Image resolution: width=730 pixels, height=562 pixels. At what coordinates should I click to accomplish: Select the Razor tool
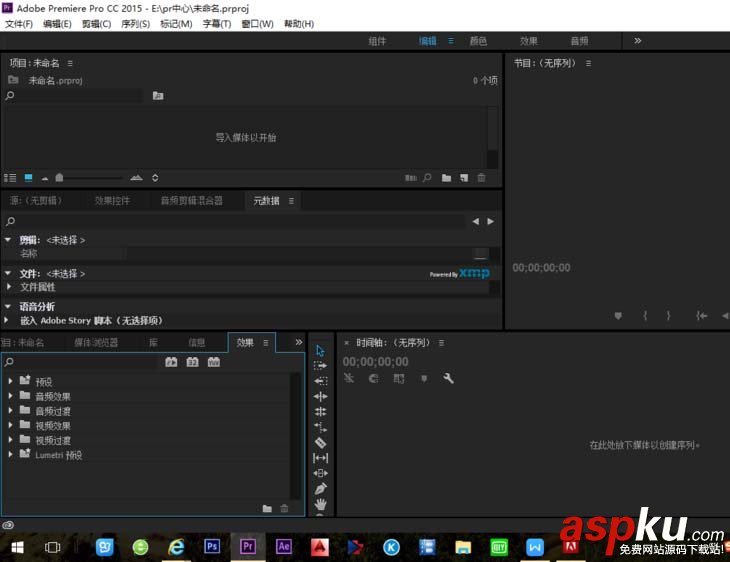320,442
